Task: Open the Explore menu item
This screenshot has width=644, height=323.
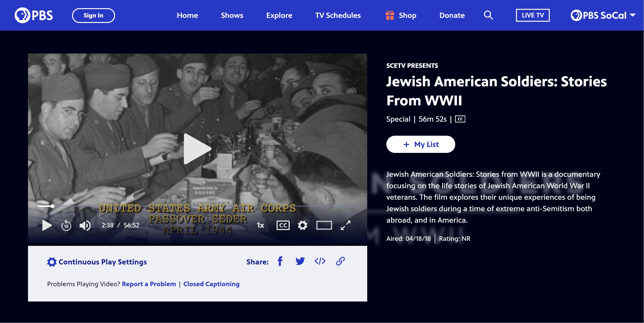Action: coord(279,15)
